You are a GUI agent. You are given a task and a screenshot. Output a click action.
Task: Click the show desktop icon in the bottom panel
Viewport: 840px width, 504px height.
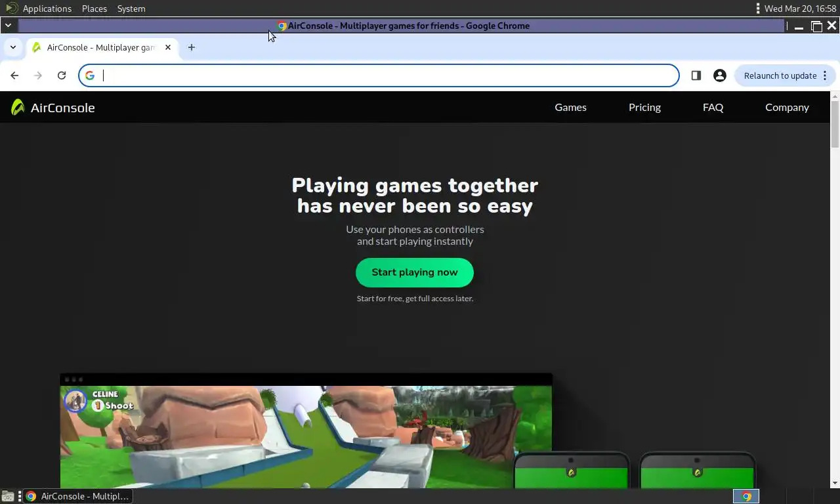click(x=8, y=497)
